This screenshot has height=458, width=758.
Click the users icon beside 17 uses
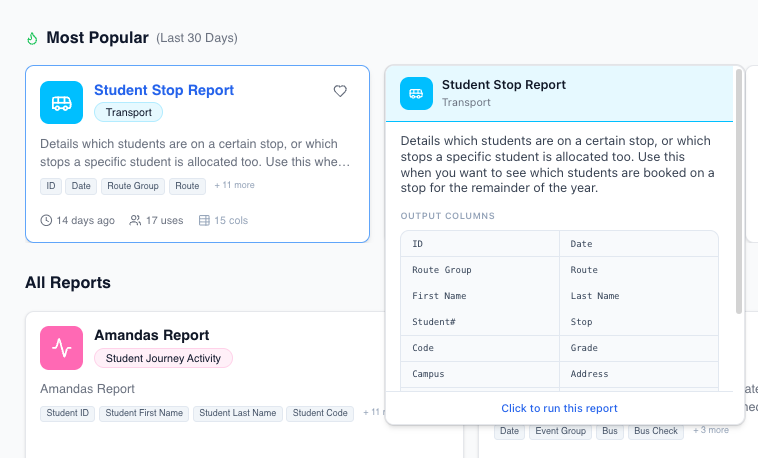135,220
